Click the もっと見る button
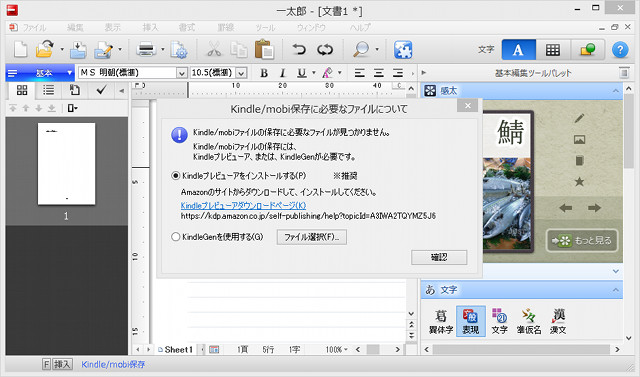The height and width of the screenshot is (377, 640). tap(582, 240)
